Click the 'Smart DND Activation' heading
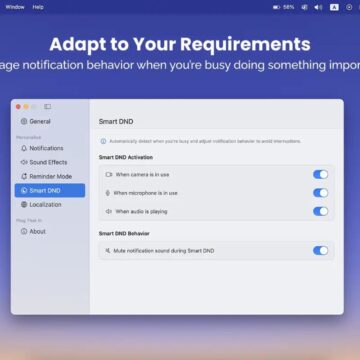The width and height of the screenshot is (360, 360). (126, 157)
